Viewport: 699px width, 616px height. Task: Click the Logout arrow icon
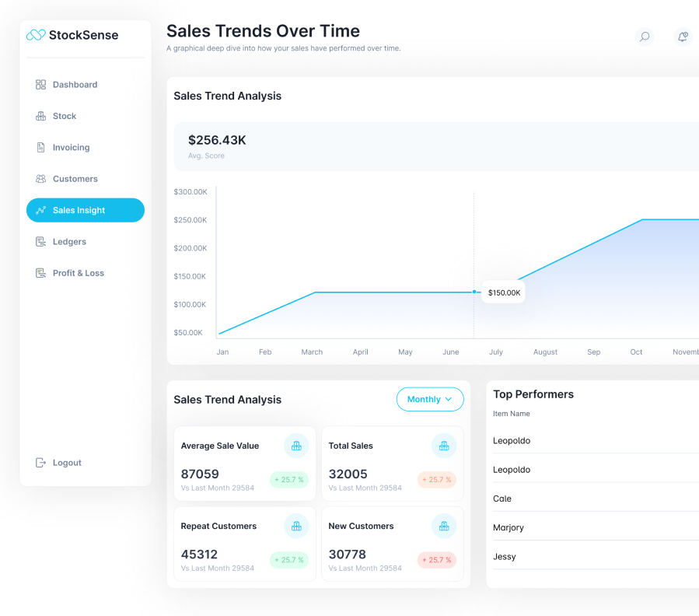click(x=40, y=463)
